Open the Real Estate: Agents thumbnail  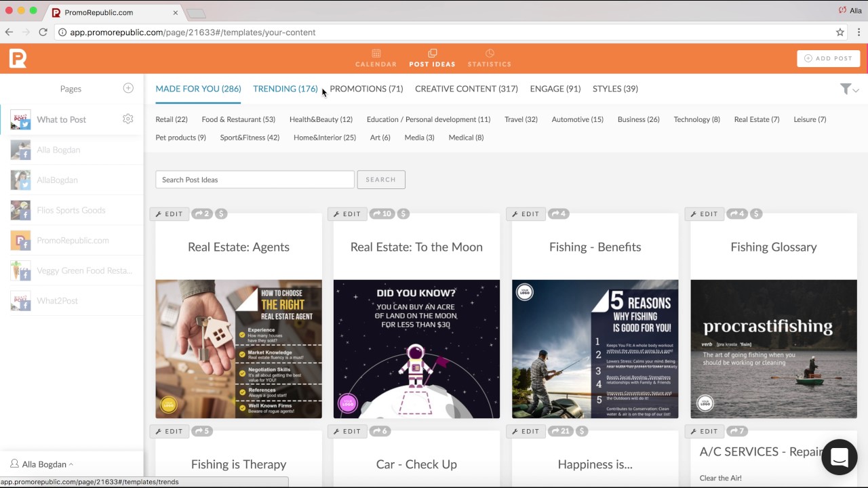click(239, 349)
